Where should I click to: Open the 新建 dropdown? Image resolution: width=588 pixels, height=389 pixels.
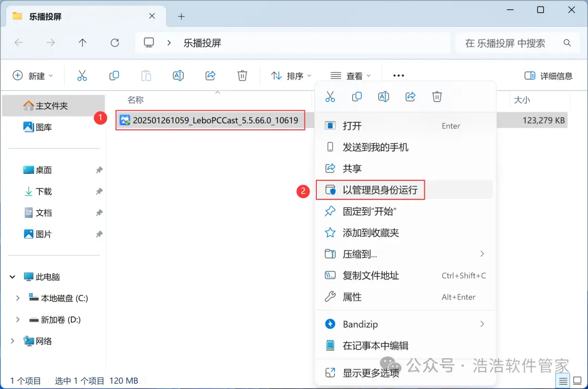pos(33,76)
